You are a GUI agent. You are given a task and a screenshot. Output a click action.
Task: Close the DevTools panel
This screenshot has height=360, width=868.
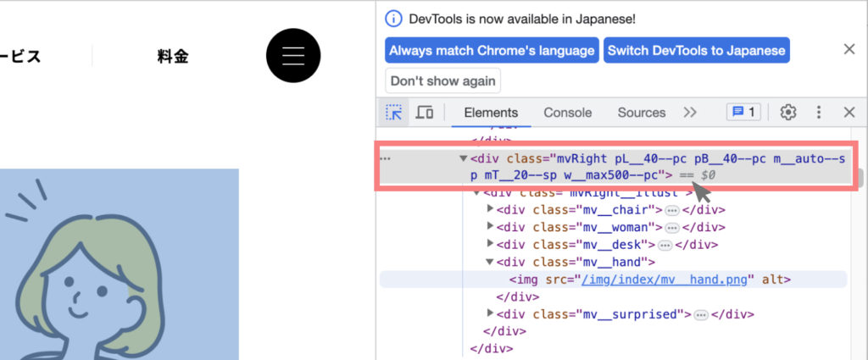point(849,113)
